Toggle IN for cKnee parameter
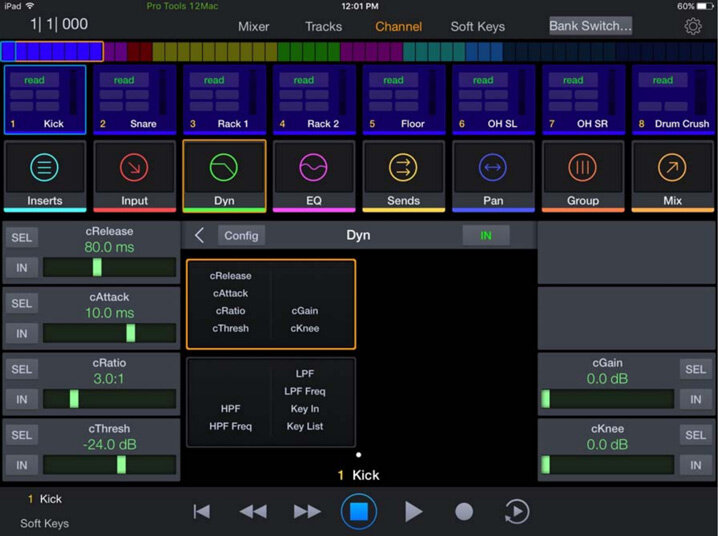718x536 pixels. (696, 465)
